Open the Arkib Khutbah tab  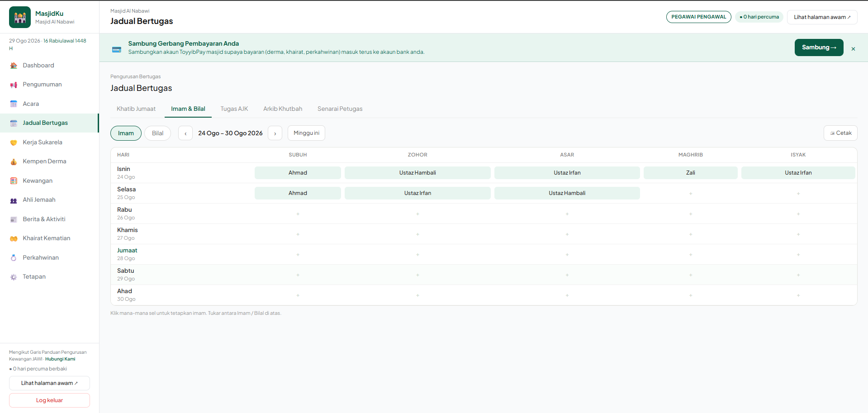(283, 109)
